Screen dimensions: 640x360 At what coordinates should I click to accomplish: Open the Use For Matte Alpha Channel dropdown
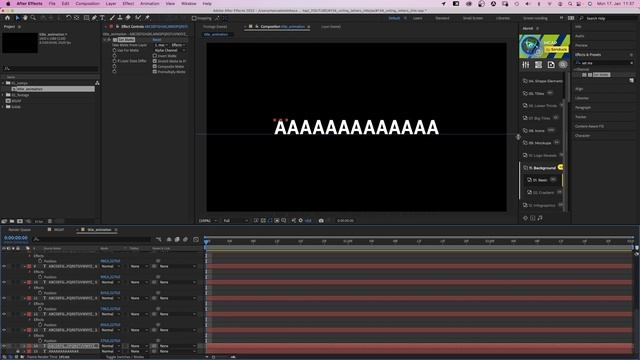point(169,50)
